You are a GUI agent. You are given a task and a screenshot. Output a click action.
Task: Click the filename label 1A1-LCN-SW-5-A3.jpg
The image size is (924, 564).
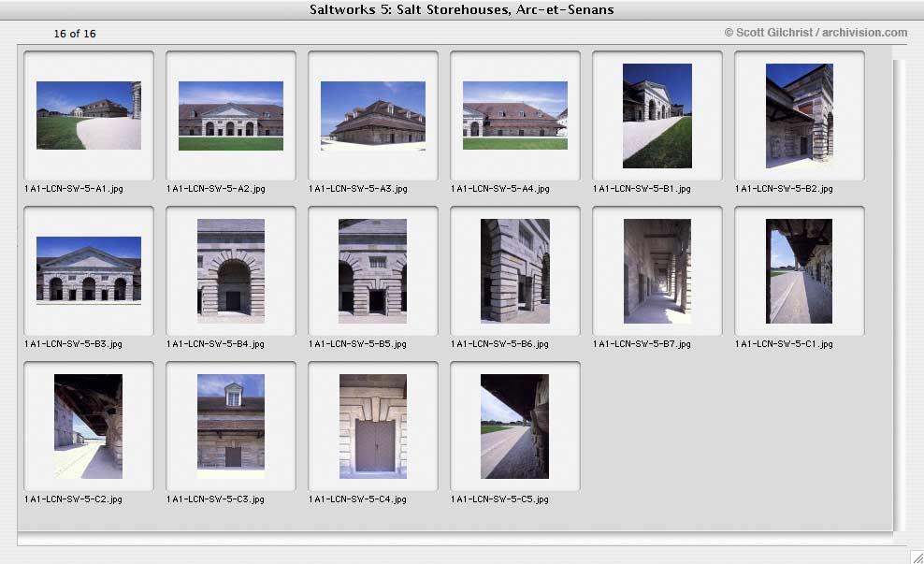[357, 189]
